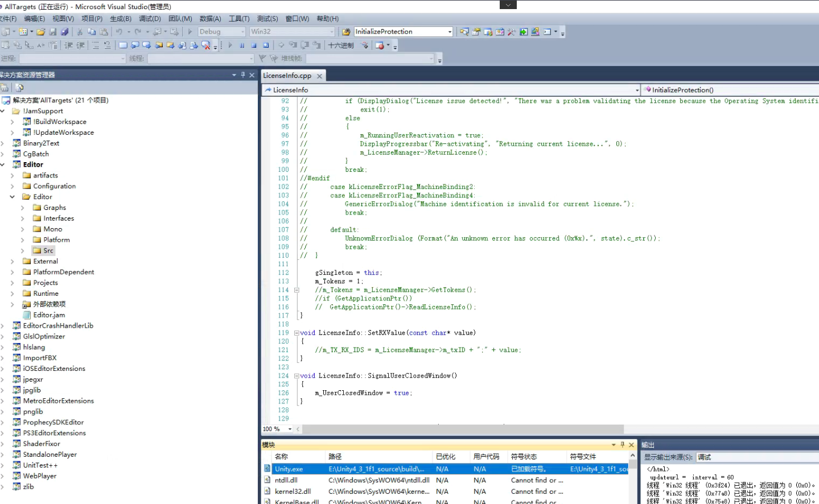
Task: Pin the 模块 panel with the auto-hide pin
Action: tap(622, 444)
